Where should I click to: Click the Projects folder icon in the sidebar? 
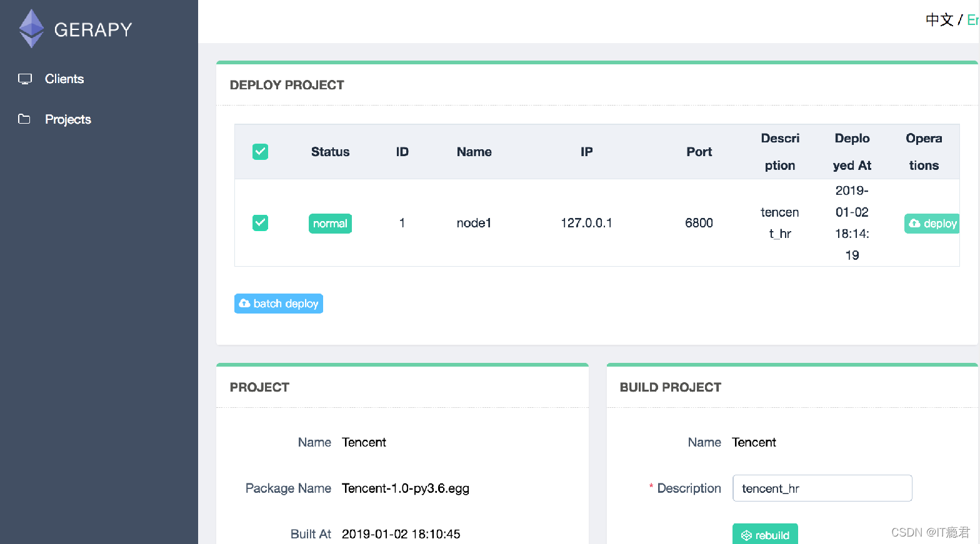pyautogui.click(x=24, y=119)
